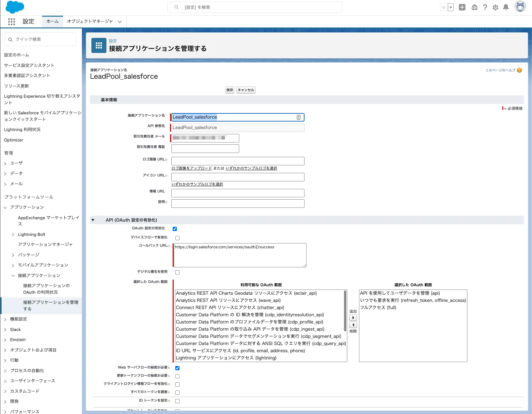Viewport: 532px width, 414px height.
Task: Check the ID トークンを設定 checkbox
Action: [178, 401]
